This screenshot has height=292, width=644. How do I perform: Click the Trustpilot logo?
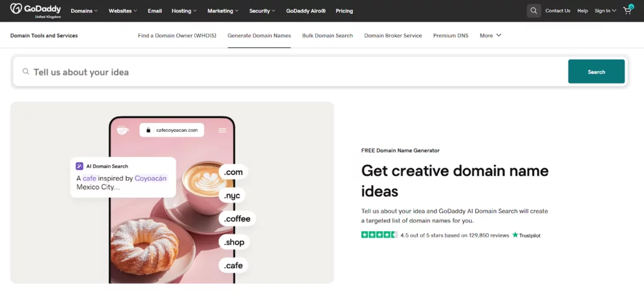pos(526,235)
